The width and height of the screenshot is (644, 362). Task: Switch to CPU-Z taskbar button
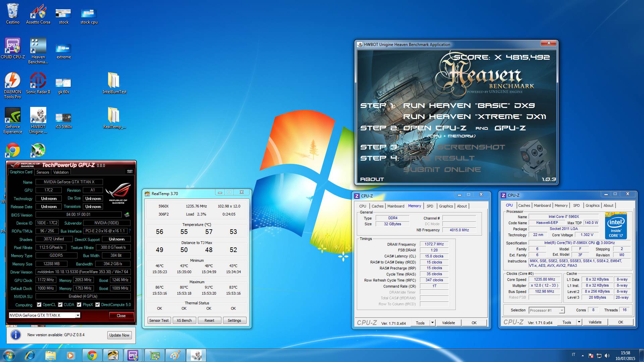(133, 355)
